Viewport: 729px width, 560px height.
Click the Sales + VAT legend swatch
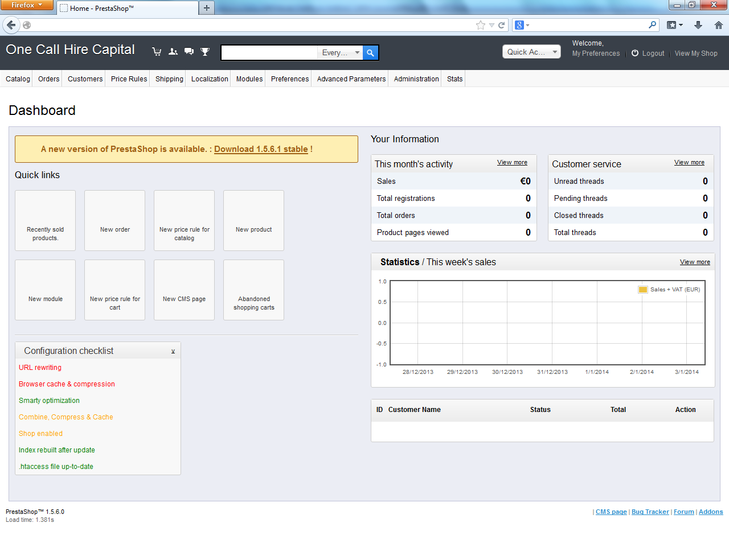click(x=643, y=290)
